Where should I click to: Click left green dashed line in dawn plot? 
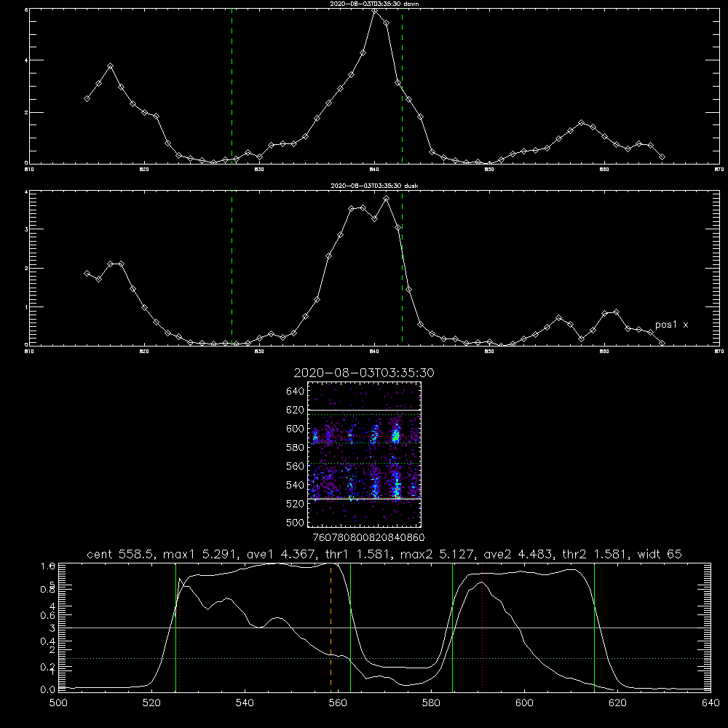point(232,86)
